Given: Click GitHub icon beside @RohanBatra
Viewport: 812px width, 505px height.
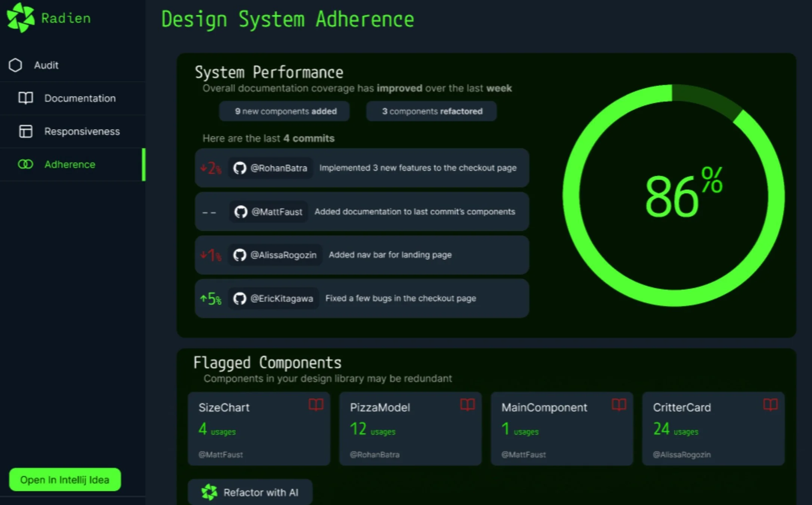Looking at the screenshot, I should point(240,168).
